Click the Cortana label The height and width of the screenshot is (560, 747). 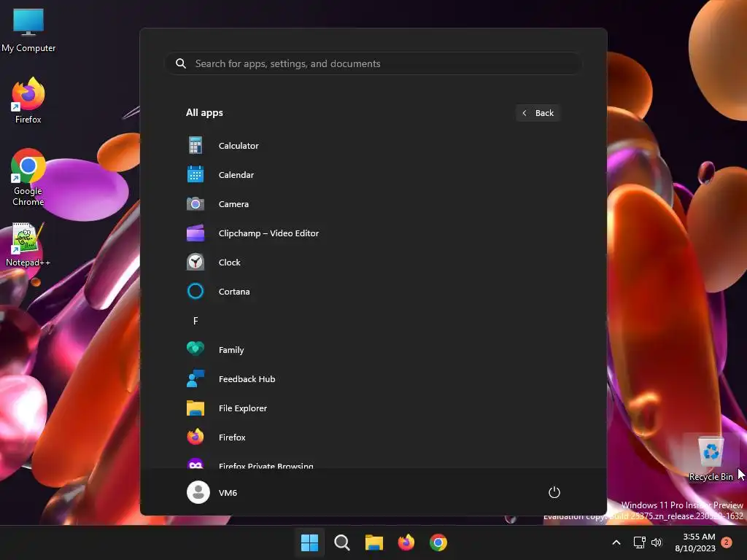pos(234,292)
